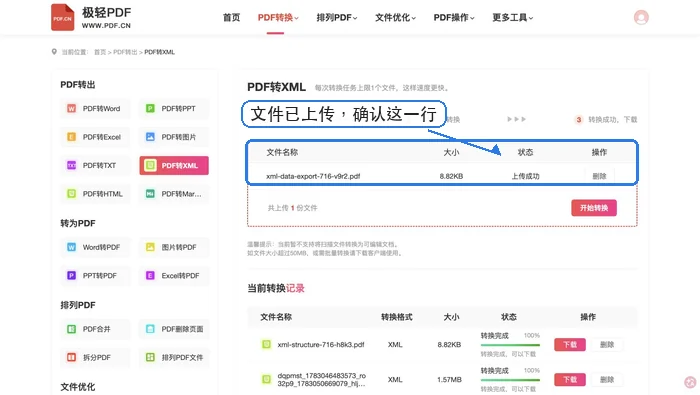Click the 当前转换记录 heading
700x395 pixels.
pos(276,288)
